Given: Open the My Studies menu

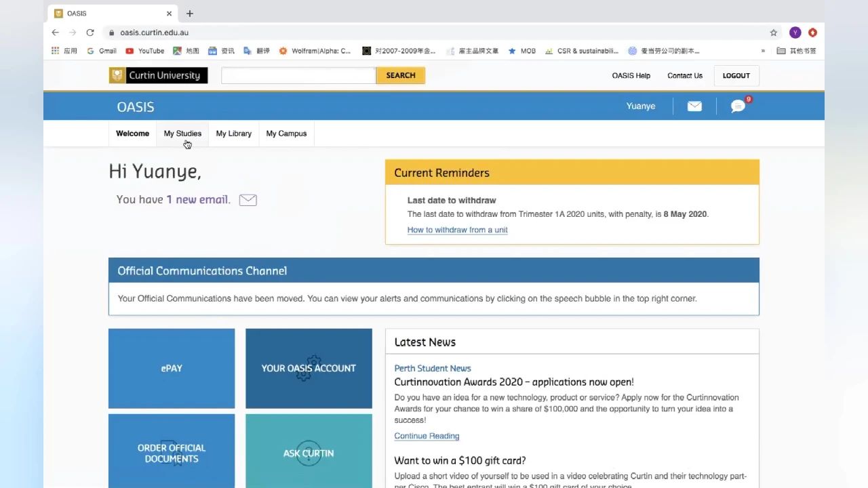Looking at the screenshot, I should (182, 134).
